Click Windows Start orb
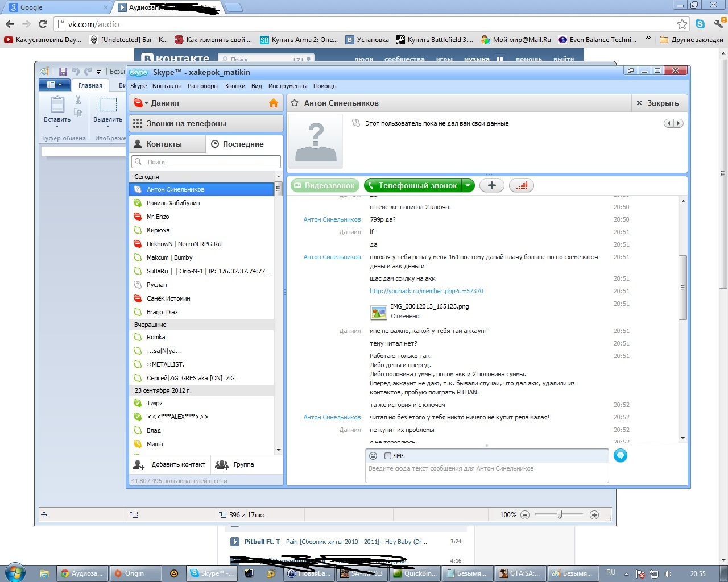 click(15, 572)
